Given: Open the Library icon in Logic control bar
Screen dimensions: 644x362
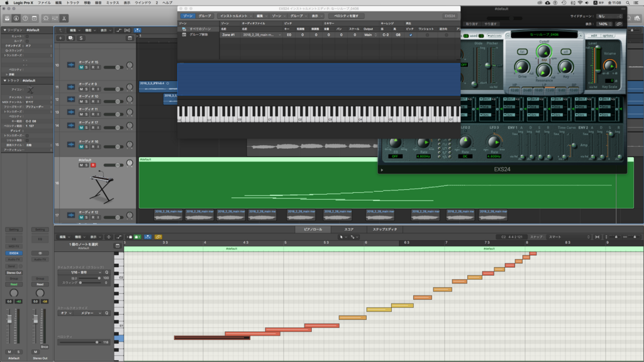Looking at the screenshot, I should [x=7, y=18].
